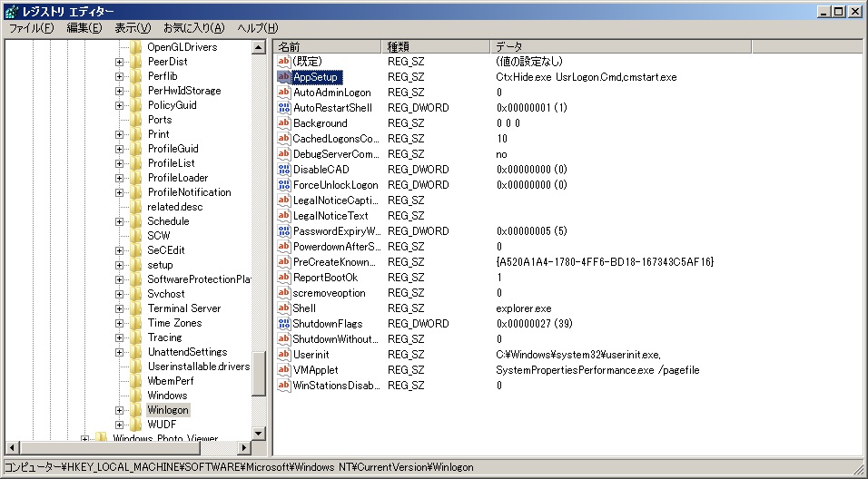868x479 pixels.
Task: Click the tree pane scroll up arrow
Action: pyautogui.click(x=259, y=47)
